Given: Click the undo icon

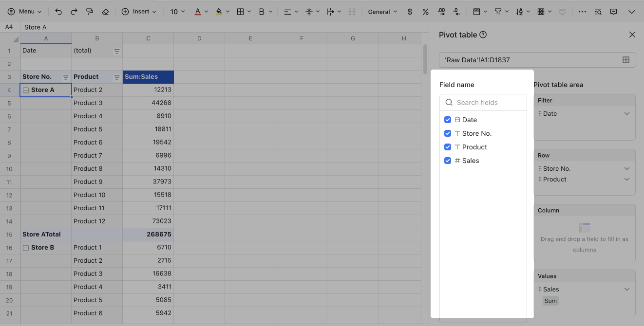Looking at the screenshot, I should [57, 11].
